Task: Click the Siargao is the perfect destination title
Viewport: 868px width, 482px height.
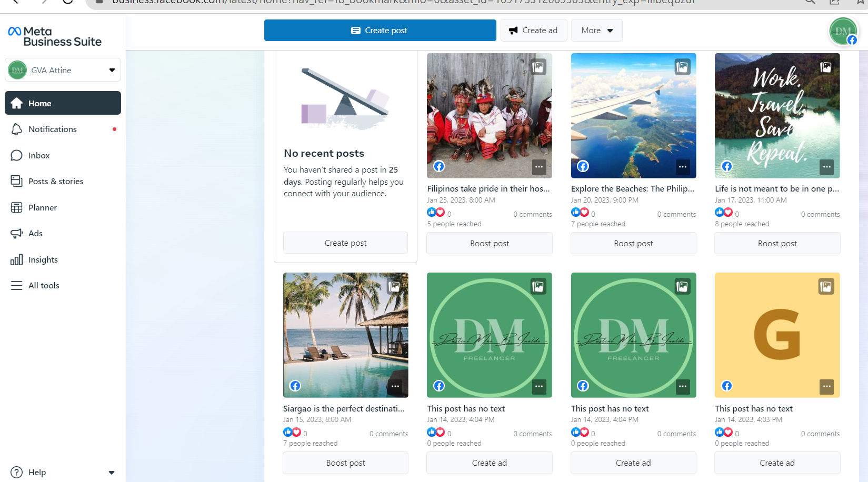Action: 344,409
